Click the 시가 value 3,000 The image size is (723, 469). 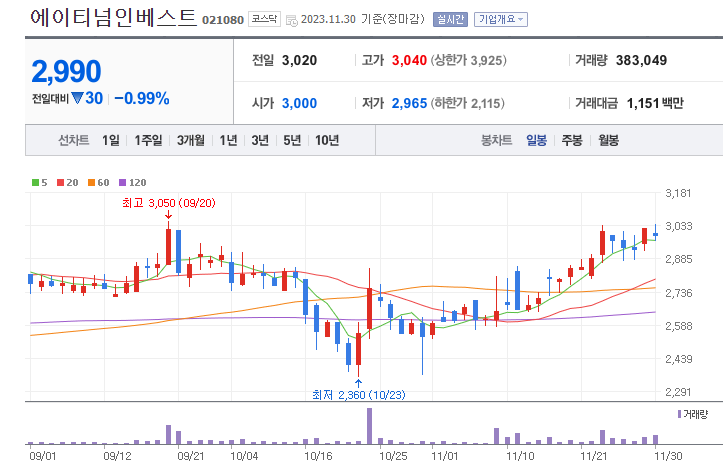(299, 103)
